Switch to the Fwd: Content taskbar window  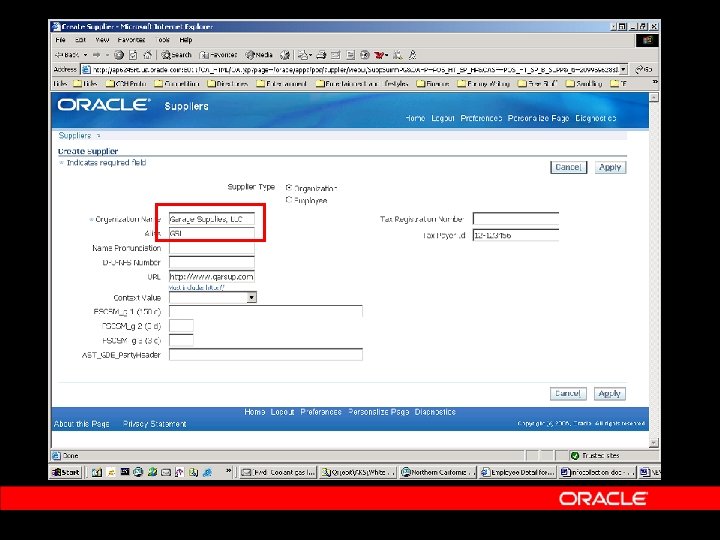pos(278,472)
